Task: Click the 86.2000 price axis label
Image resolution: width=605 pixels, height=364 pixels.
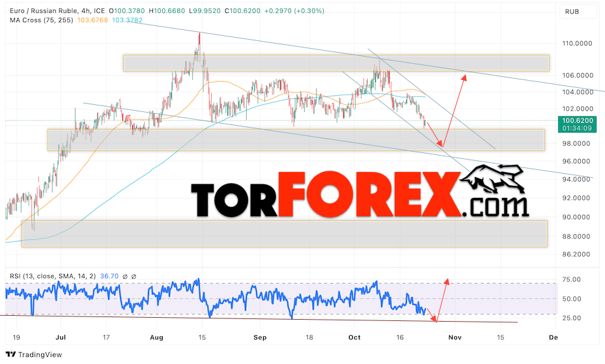Action: tap(576, 254)
